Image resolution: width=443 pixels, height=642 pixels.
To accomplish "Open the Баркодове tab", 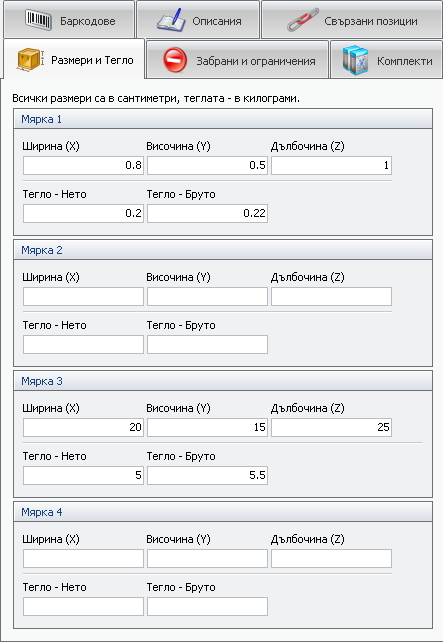I will pyautogui.click(x=69, y=20).
